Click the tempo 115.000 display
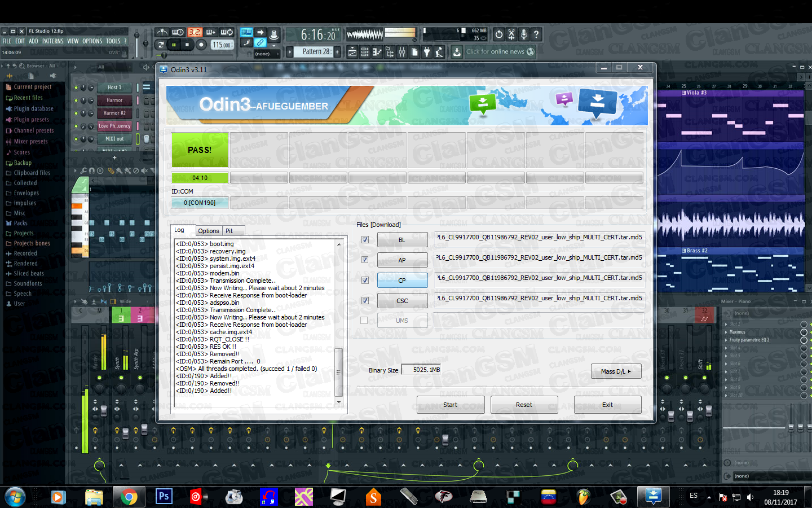This screenshot has width=812, height=508. coord(222,45)
